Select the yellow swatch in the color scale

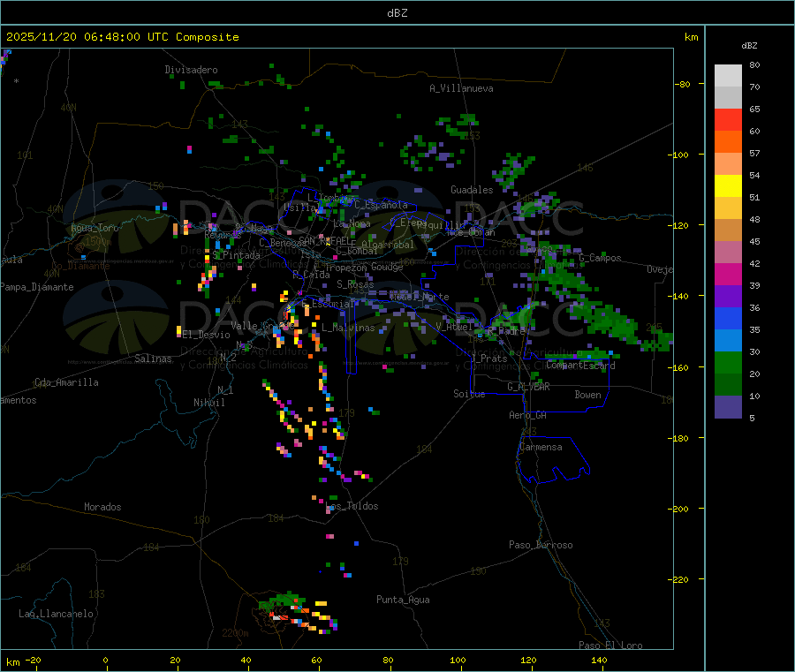pyautogui.click(x=728, y=186)
